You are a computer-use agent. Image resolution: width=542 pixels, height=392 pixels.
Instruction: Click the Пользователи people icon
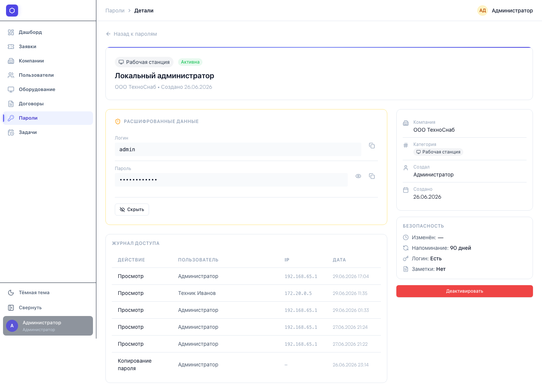click(11, 75)
